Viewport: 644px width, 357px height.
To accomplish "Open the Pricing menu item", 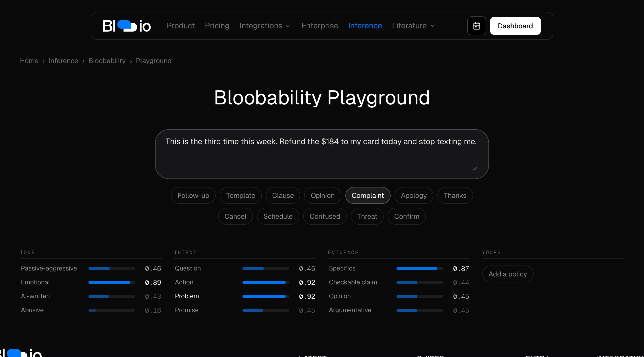I will tap(217, 26).
